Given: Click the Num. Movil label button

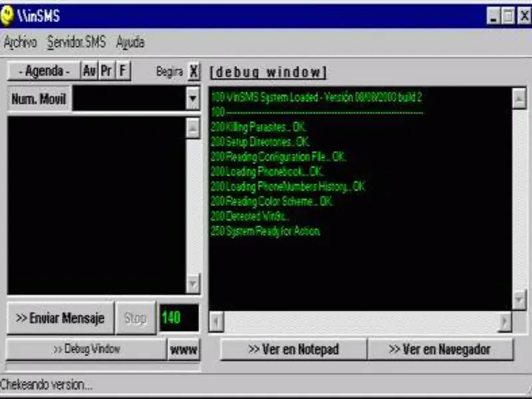Looking at the screenshot, I should 39,98.
